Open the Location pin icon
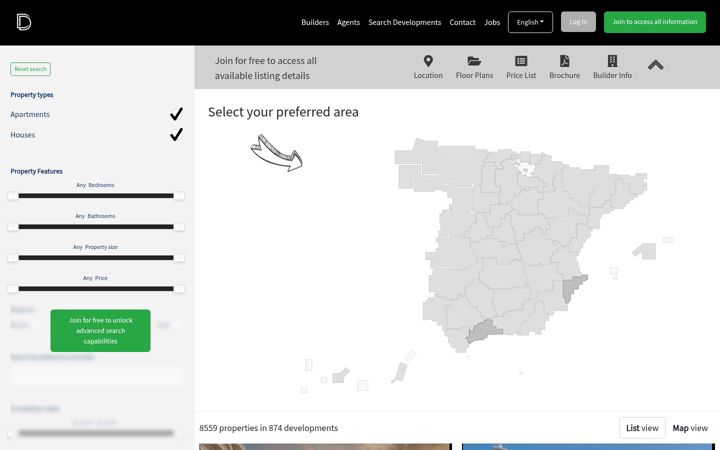The width and height of the screenshot is (720, 450). pyautogui.click(x=428, y=61)
